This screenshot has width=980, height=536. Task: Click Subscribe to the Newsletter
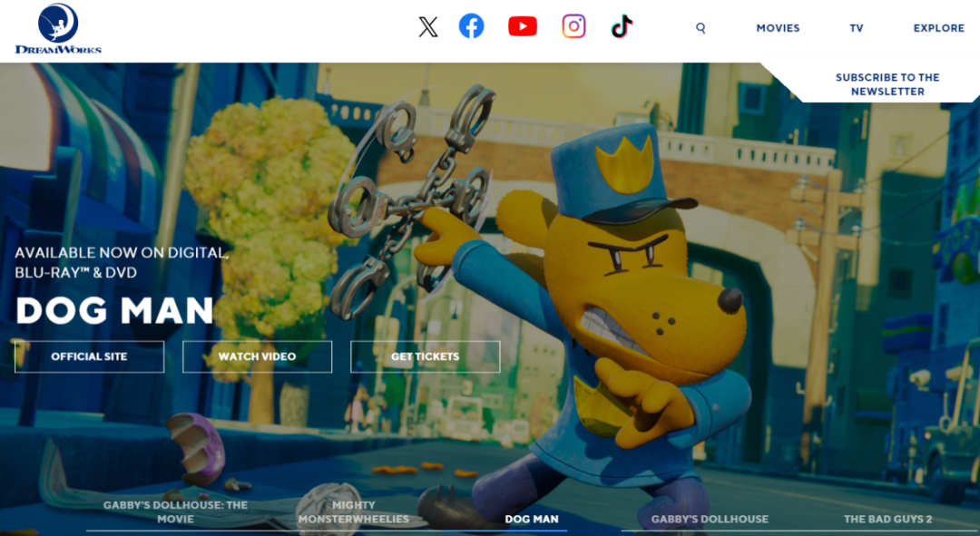pos(887,84)
